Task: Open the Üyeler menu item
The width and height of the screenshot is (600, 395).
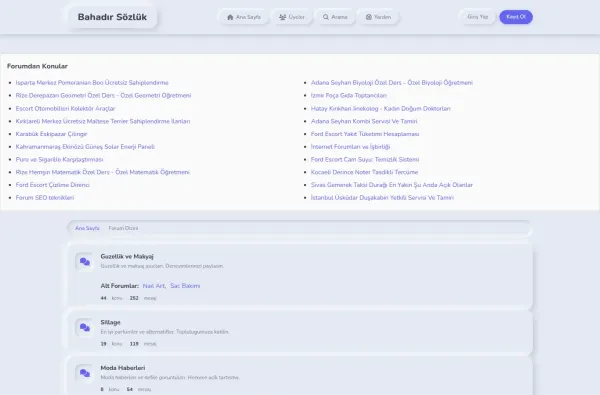Action: point(292,17)
